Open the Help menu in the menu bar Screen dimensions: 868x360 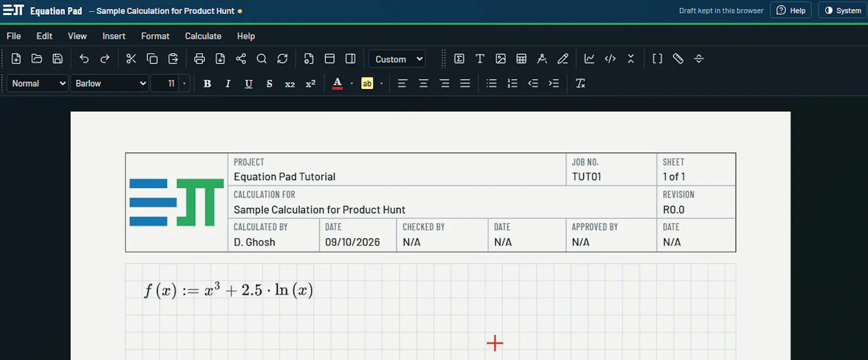(246, 36)
